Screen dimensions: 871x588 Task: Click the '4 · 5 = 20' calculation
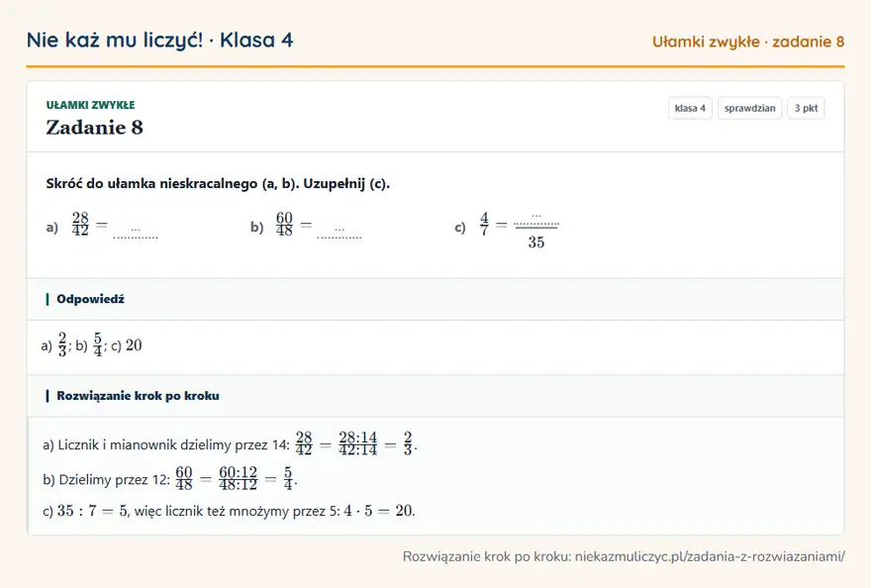(x=378, y=511)
